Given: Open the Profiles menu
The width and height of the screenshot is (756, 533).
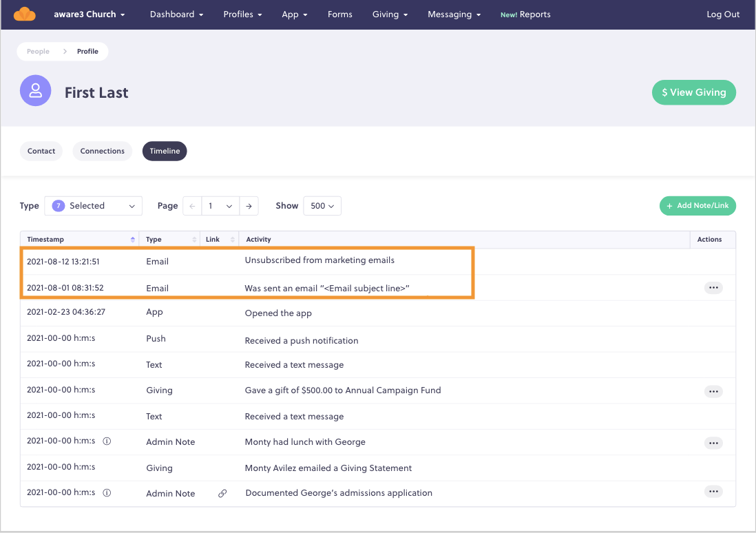Looking at the screenshot, I should (242, 14).
